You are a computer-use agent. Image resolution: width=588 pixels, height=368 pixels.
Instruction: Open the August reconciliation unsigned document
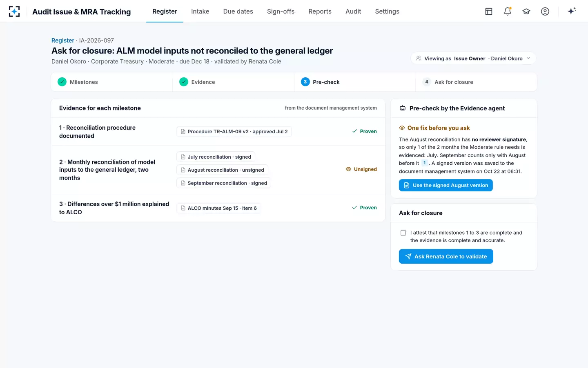pos(222,170)
